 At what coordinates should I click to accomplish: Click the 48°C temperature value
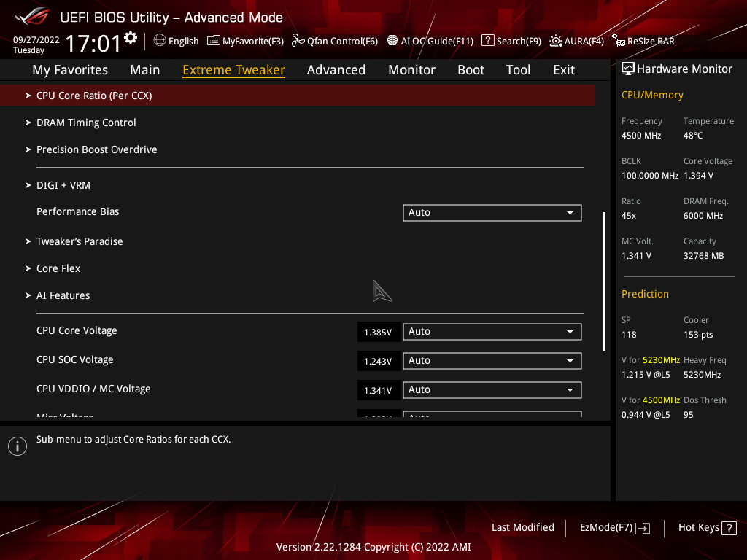coord(693,136)
